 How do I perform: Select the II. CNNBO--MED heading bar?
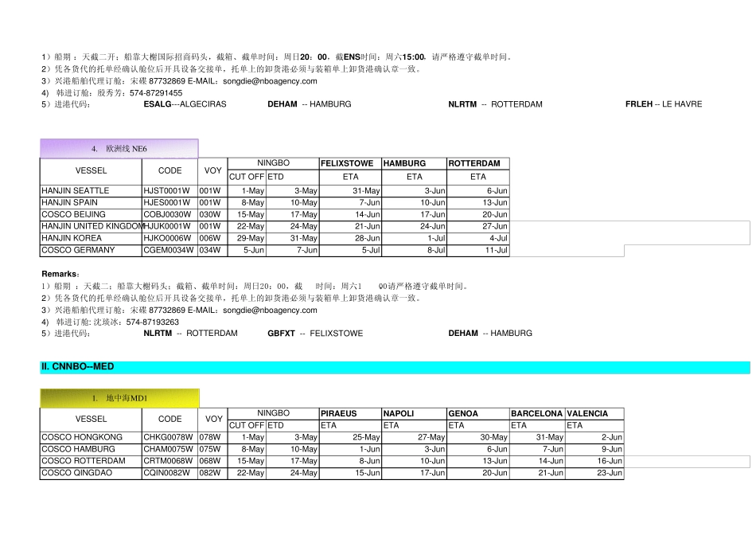(395, 367)
